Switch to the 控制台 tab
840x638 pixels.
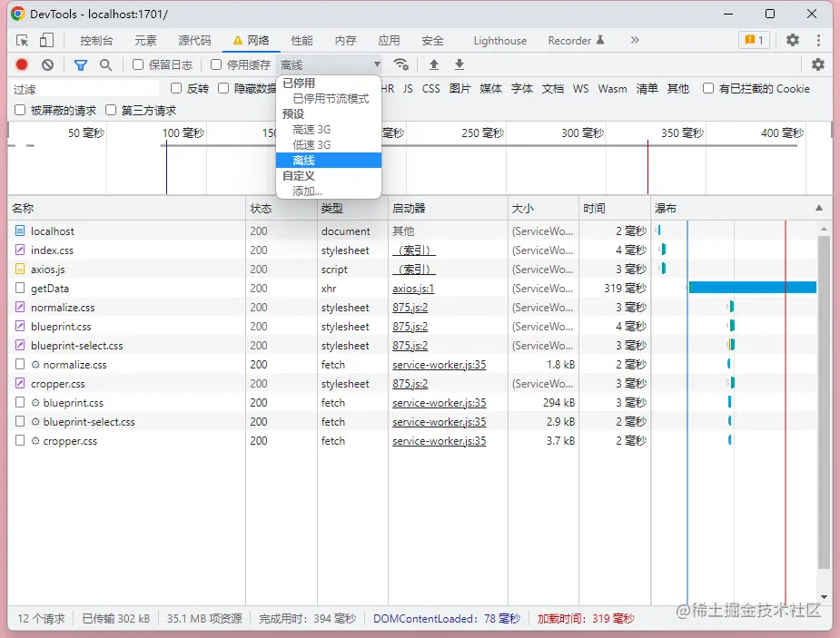point(96,41)
